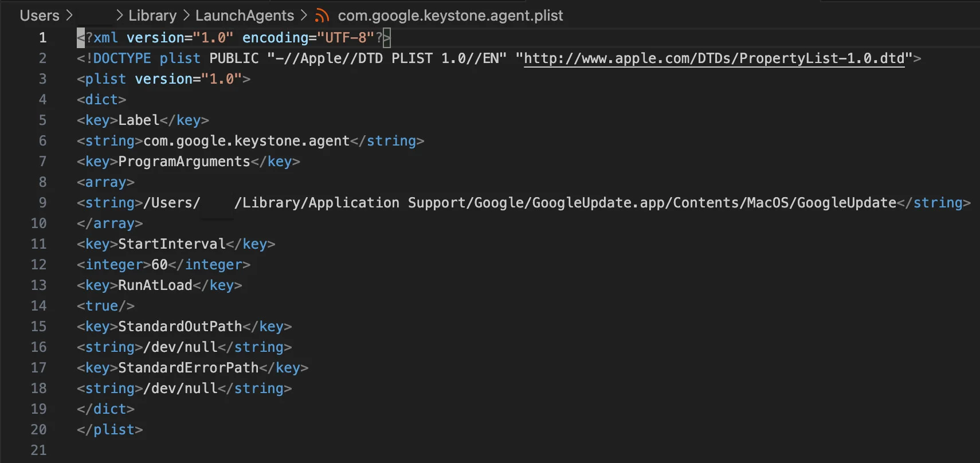The height and width of the screenshot is (463, 980).
Task: Click the StandardErrorPath key text
Action: click(189, 368)
